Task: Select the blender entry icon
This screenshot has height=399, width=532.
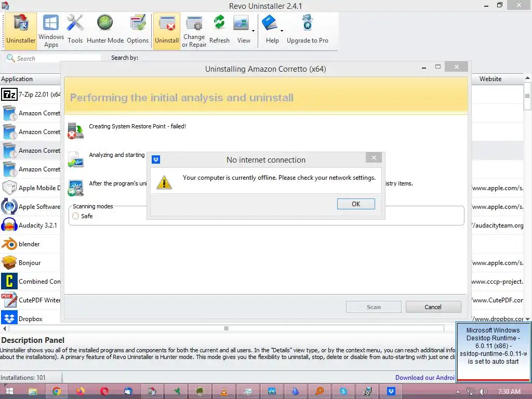Action: (x=9, y=244)
